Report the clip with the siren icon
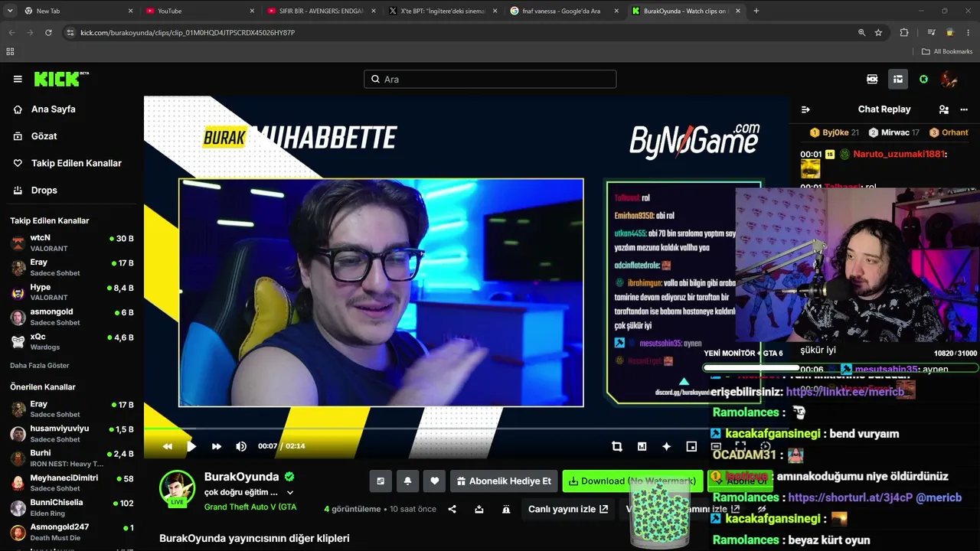The height and width of the screenshot is (551, 980). (505, 509)
